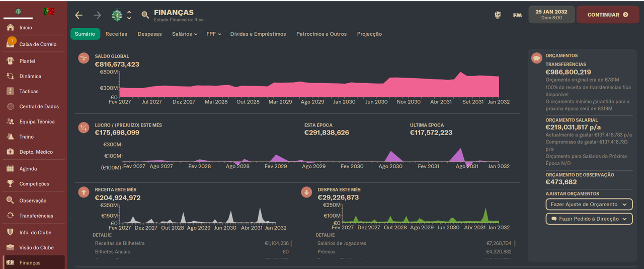Click the Receita Este Mês up-arrow icon
Screen dimensions: 644x269
click(84, 192)
